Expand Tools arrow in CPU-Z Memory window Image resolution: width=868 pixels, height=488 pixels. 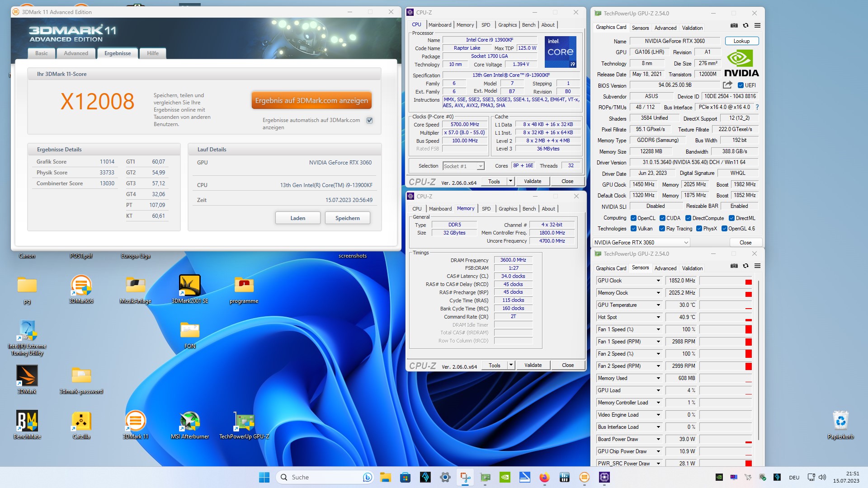tap(511, 365)
